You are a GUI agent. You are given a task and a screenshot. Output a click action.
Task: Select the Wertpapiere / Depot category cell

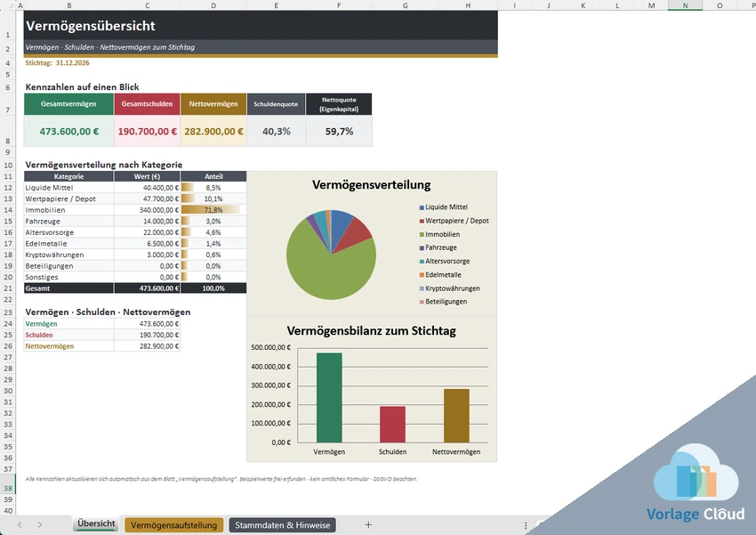(x=69, y=199)
